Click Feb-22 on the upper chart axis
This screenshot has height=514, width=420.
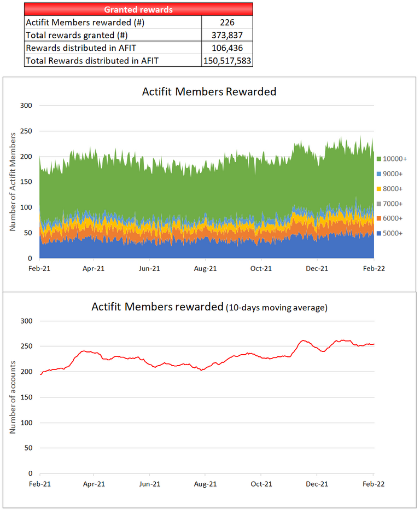tap(374, 268)
